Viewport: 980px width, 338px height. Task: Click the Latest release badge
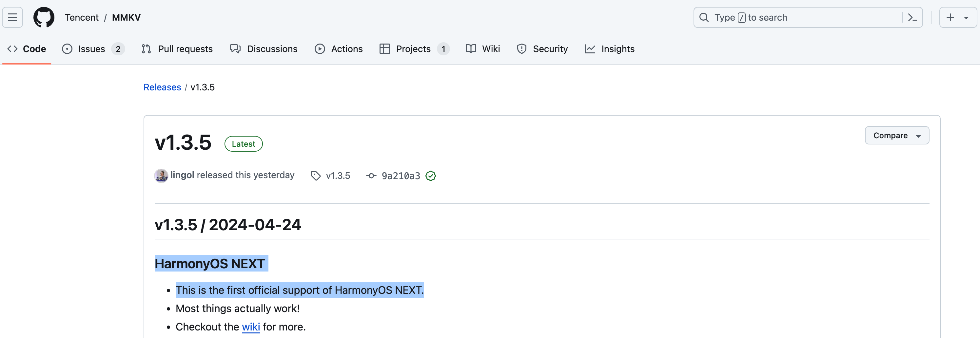pyautogui.click(x=244, y=144)
